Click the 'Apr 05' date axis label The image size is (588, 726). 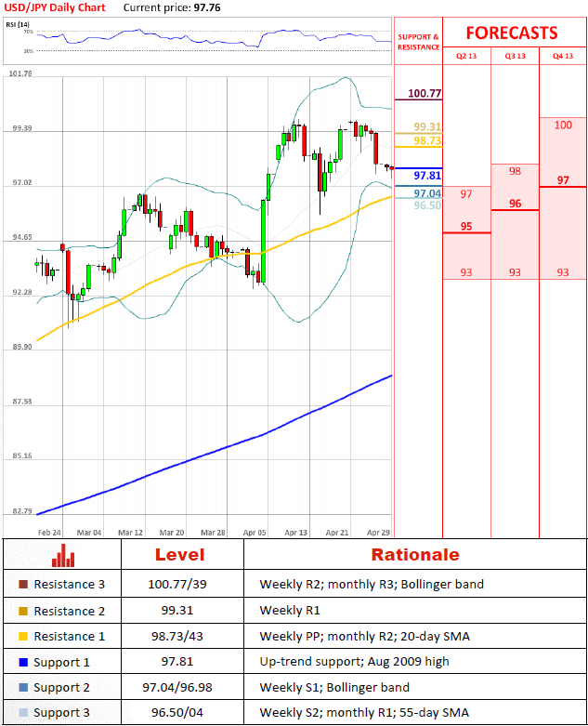[x=255, y=533]
